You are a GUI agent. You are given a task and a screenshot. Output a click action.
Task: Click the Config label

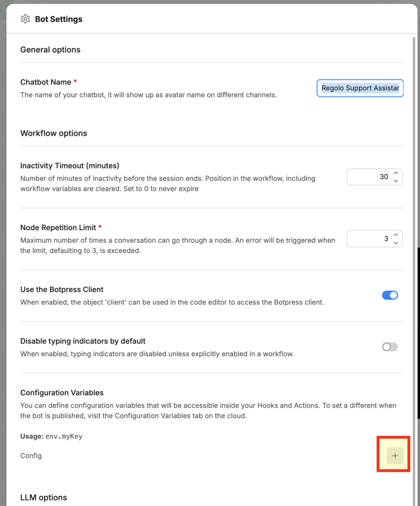31,456
